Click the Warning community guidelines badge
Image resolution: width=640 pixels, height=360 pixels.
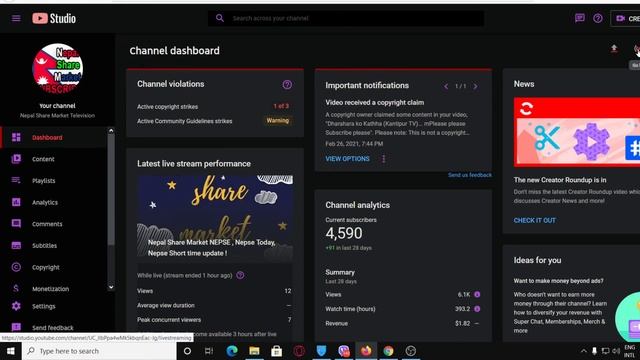click(278, 121)
